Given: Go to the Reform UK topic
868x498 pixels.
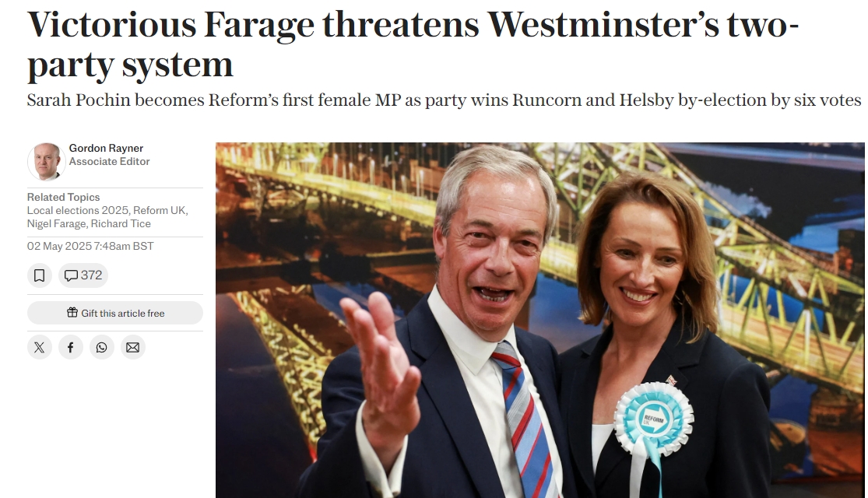Looking at the screenshot, I should pyautogui.click(x=159, y=211).
